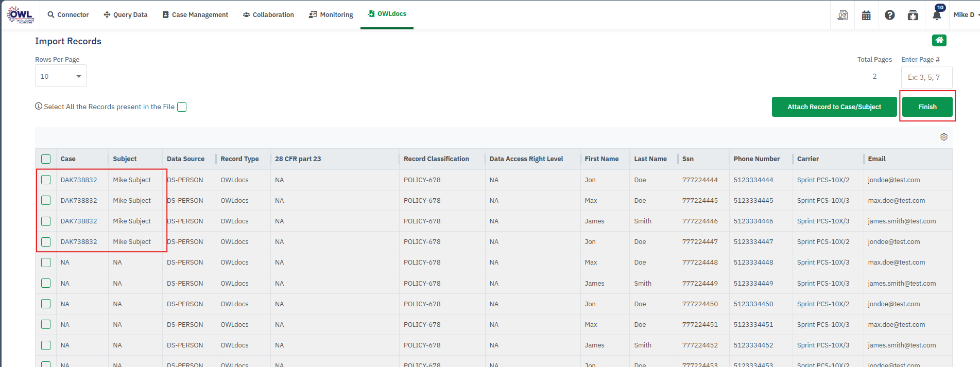Open notifications bell with 10 badge
The width and height of the screenshot is (980, 367).
(x=937, y=14)
